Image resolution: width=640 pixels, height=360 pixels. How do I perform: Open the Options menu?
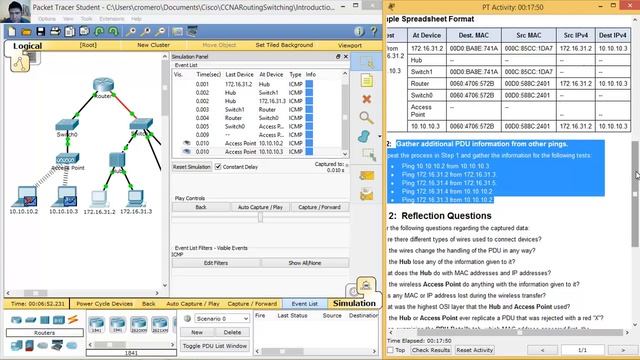(x=47, y=19)
